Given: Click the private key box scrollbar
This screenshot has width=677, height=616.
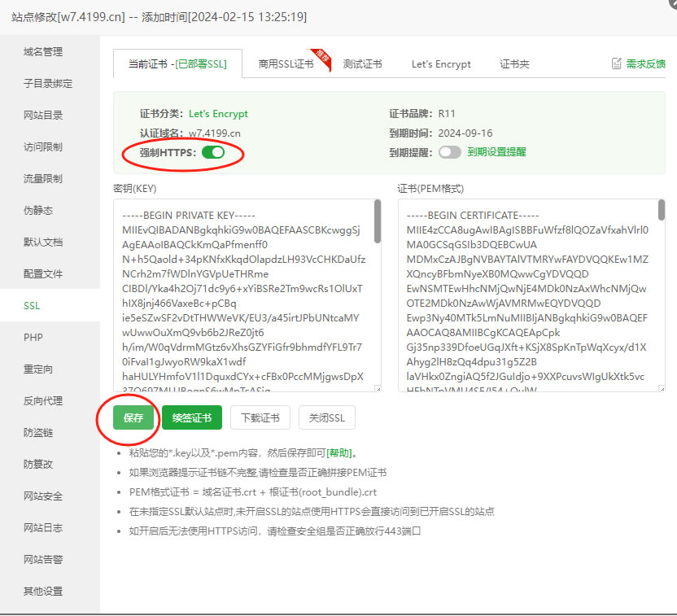Looking at the screenshot, I should point(378,221).
